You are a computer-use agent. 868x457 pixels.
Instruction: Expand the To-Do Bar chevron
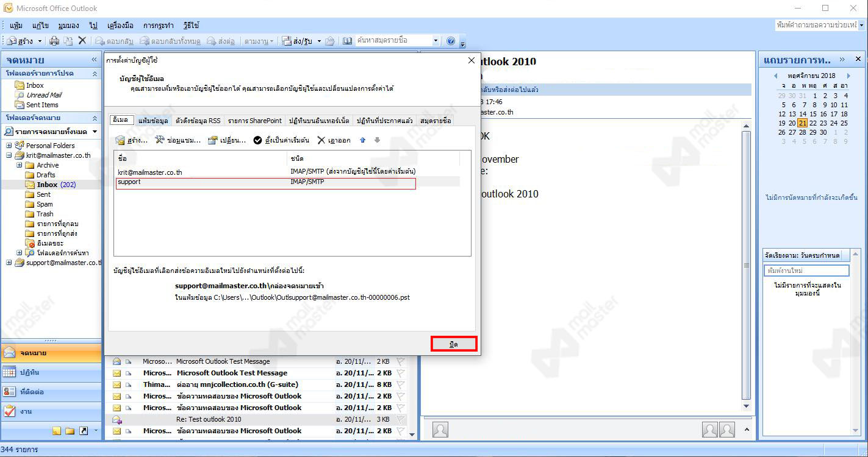[842, 59]
